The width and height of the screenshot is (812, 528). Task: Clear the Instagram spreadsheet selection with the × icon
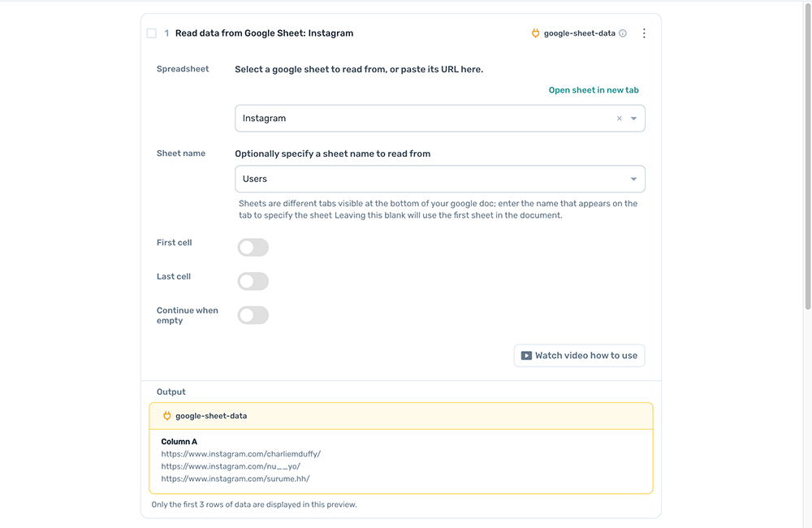[618, 118]
